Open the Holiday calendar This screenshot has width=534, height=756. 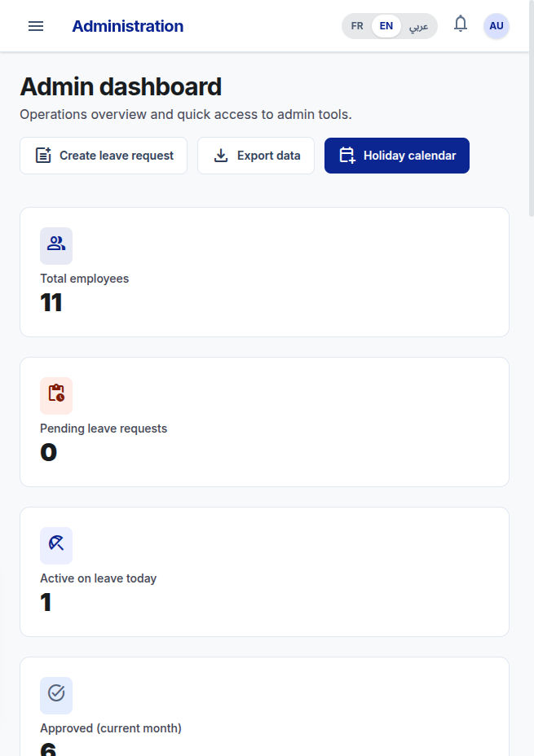pos(396,156)
